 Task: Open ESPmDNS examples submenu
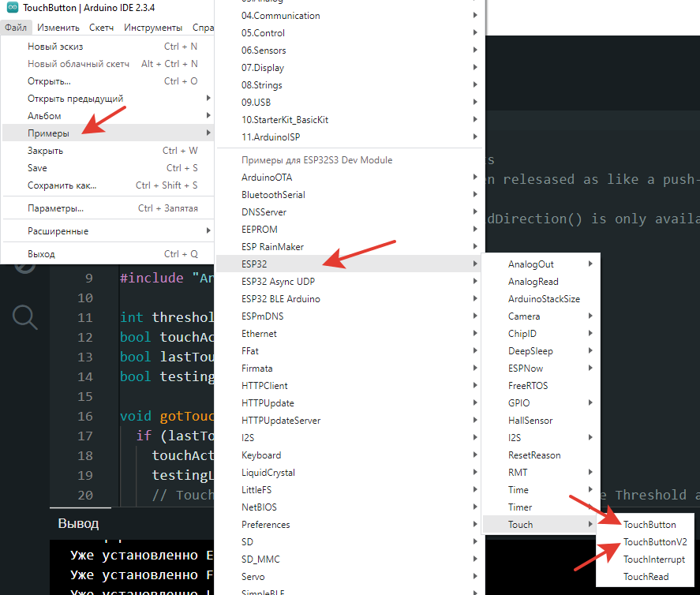349,316
